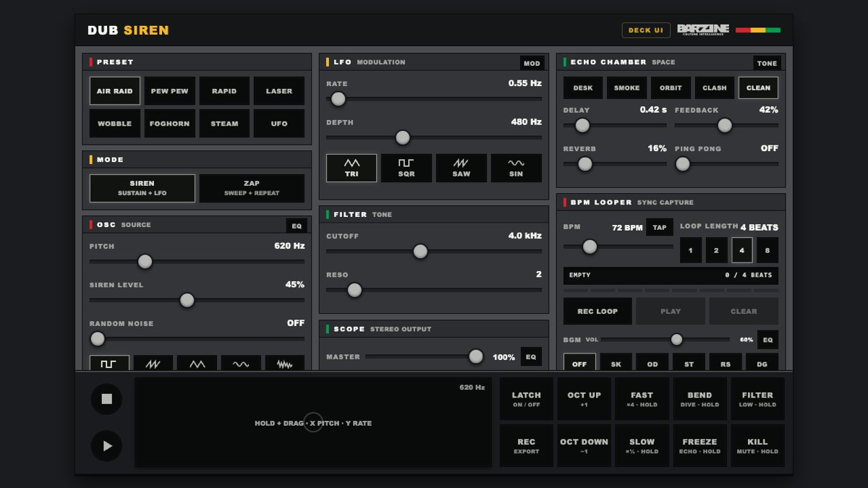
Task: Open TONE options in Echo Chamber
Action: [x=767, y=63]
